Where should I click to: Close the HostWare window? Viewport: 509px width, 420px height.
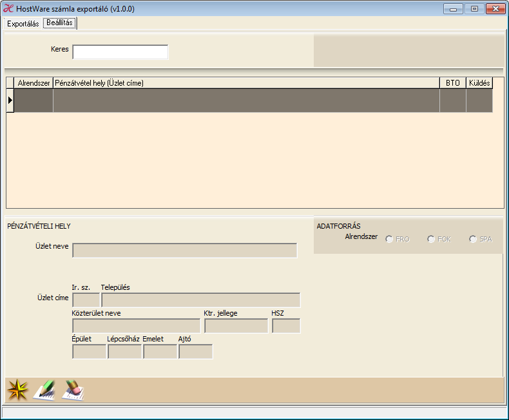(x=495, y=9)
